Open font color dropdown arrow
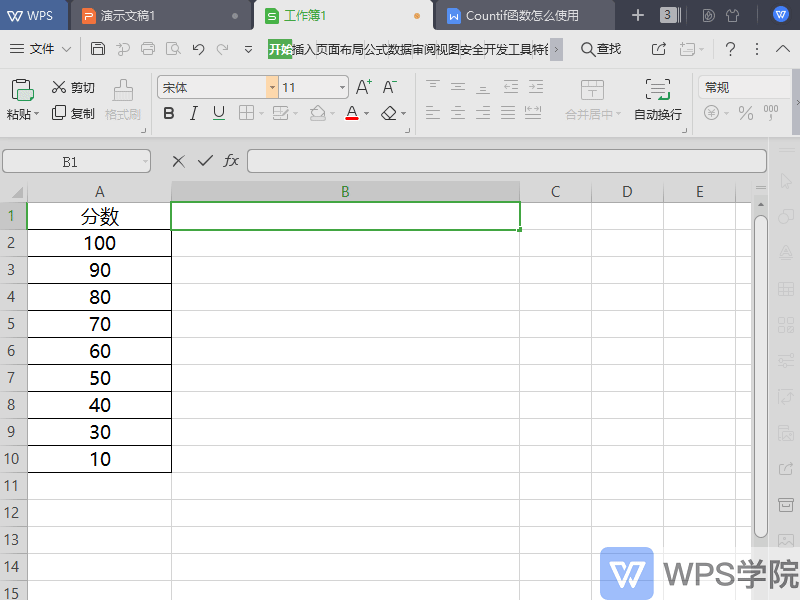Image resolution: width=800 pixels, height=600 pixels. click(366, 113)
